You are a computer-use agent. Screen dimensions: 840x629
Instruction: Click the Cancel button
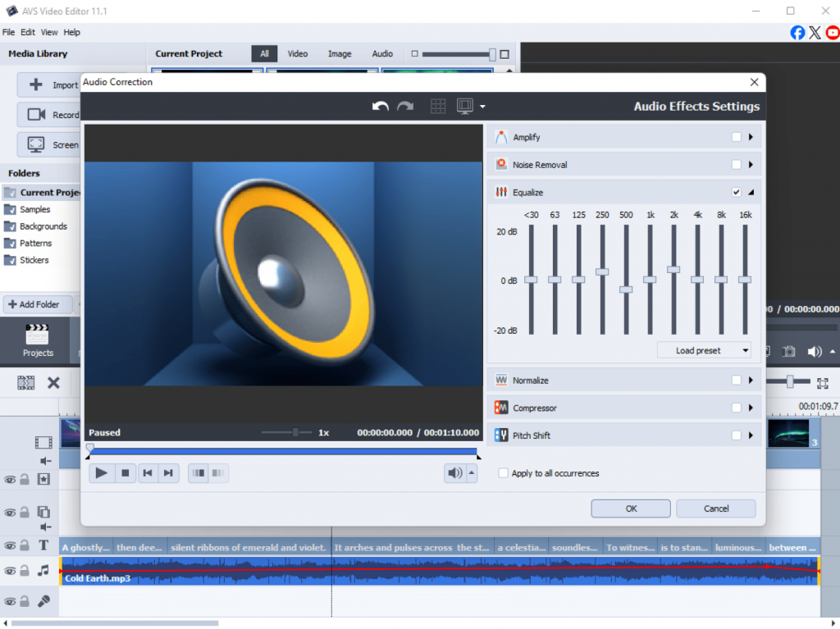pos(715,508)
